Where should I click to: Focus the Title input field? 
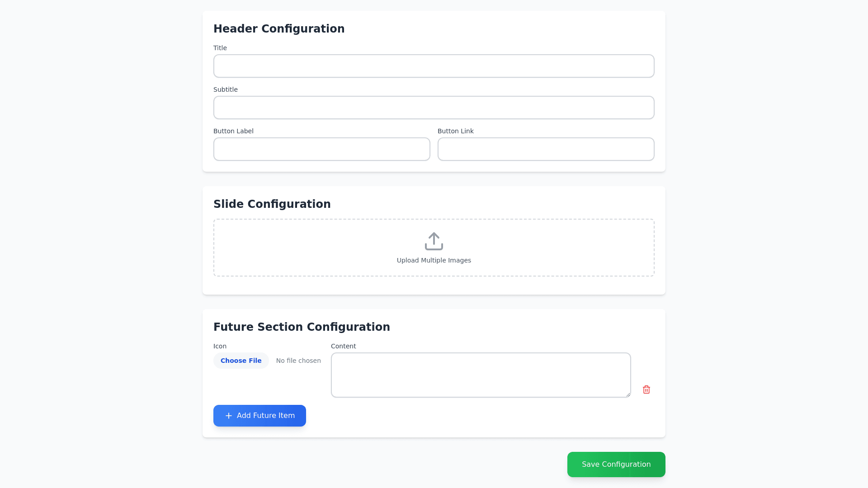[434, 66]
